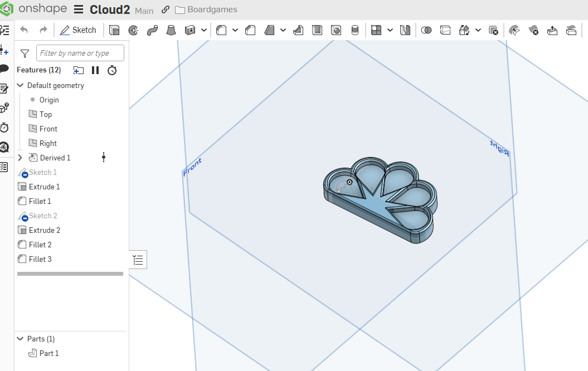The width and height of the screenshot is (588, 371).
Task: Select the Extrude tool in the toolbar
Action: pyautogui.click(x=114, y=30)
